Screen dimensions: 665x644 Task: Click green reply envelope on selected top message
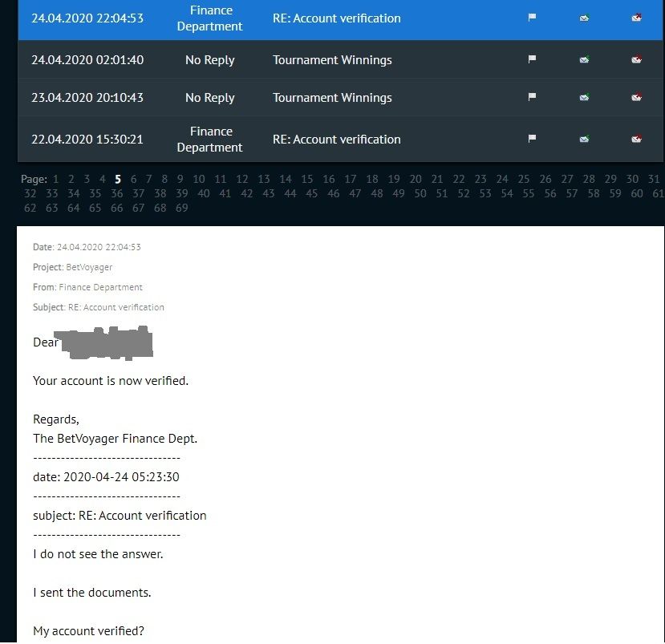tap(585, 18)
